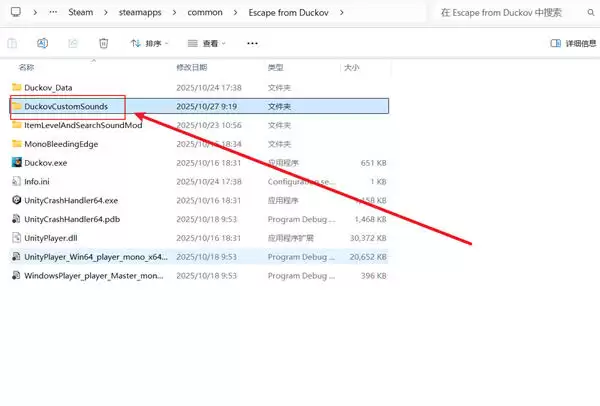Select the Duckov.exe application file

[47, 162]
